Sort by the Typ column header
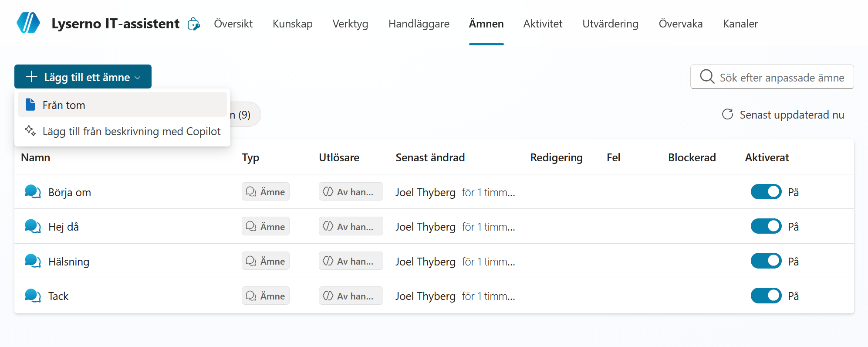The height and width of the screenshot is (347, 868). tap(250, 157)
